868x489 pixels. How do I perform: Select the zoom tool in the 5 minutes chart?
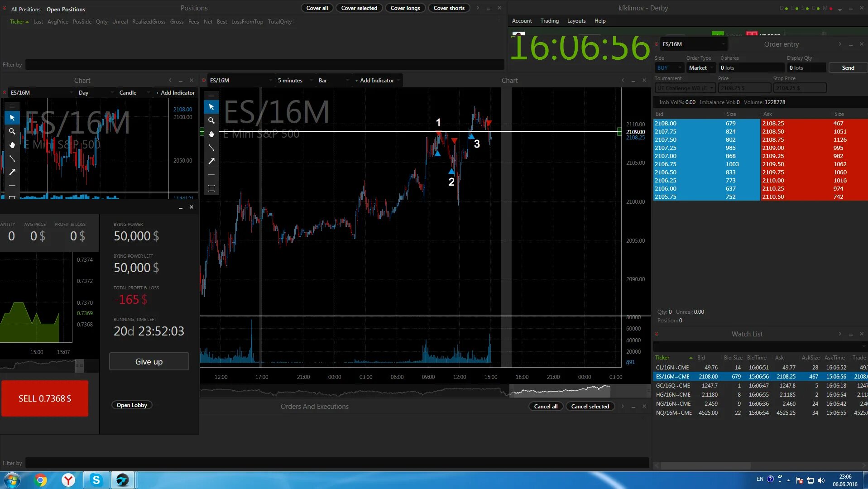pos(211,120)
